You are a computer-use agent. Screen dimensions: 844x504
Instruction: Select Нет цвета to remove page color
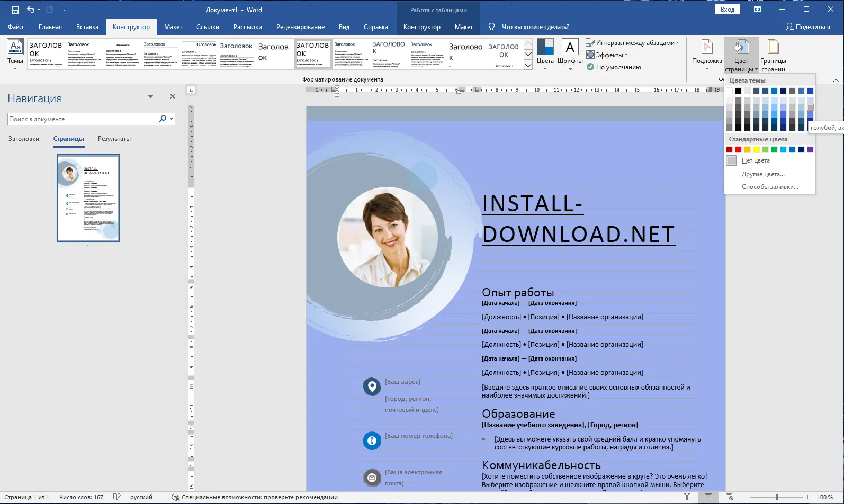pyautogui.click(x=755, y=160)
